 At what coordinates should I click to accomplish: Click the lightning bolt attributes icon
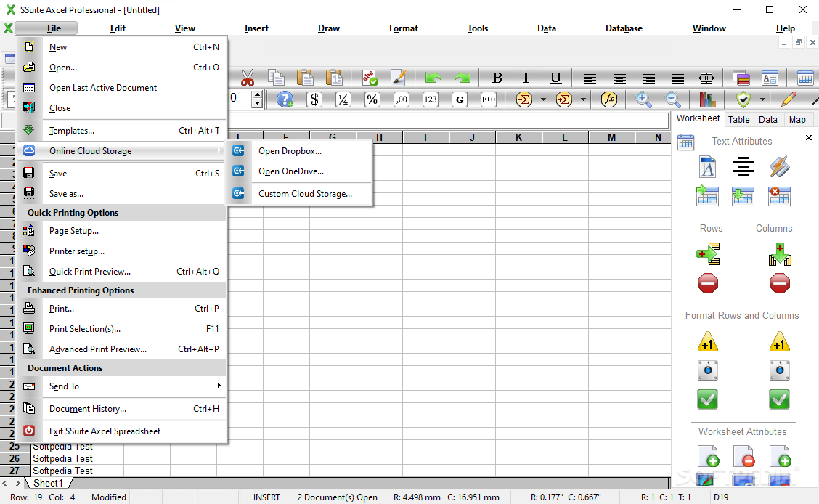(x=779, y=167)
